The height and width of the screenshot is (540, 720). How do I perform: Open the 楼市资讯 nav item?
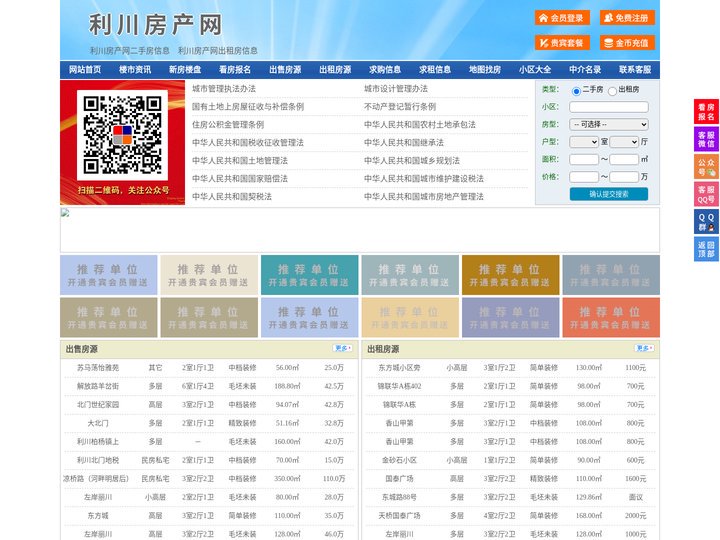click(x=135, y=70)
